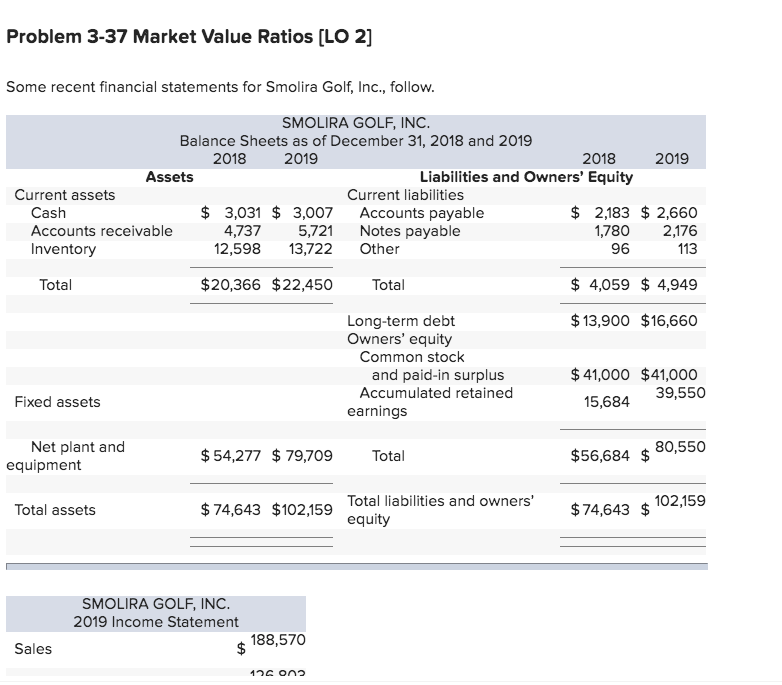The height and width of the screenshot is (685, 782).
Task: Select Long-term debt value $13,900
Action: click(x=600, y=321)
